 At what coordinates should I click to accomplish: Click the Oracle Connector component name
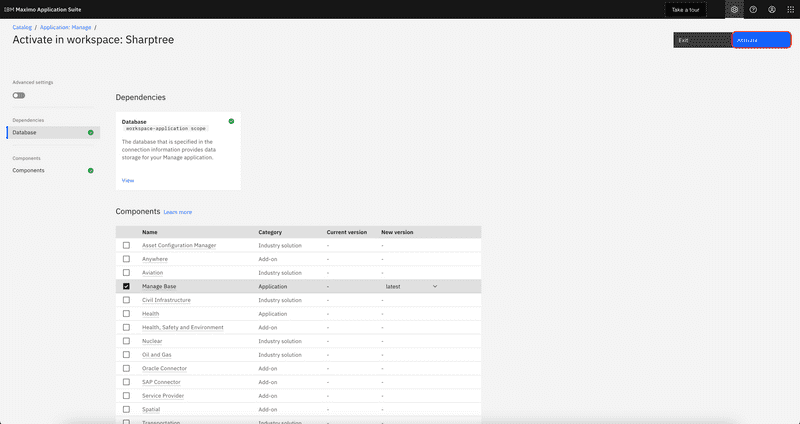164,368
